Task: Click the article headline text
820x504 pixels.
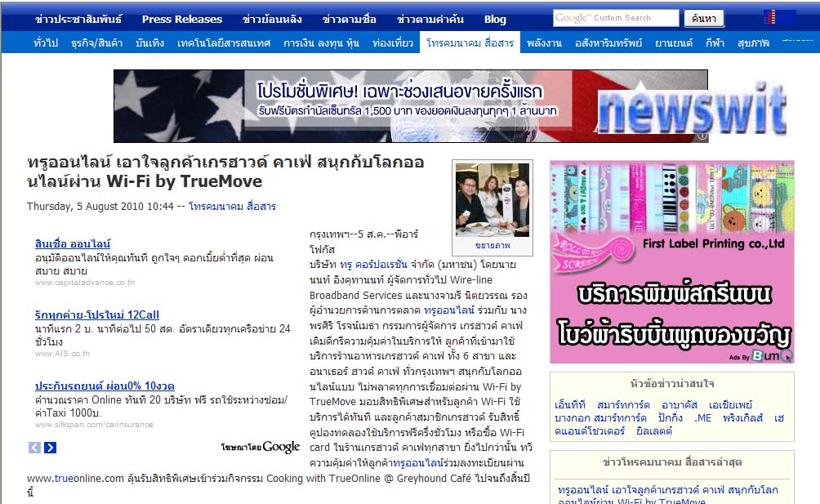Action: tap(225, 172)
